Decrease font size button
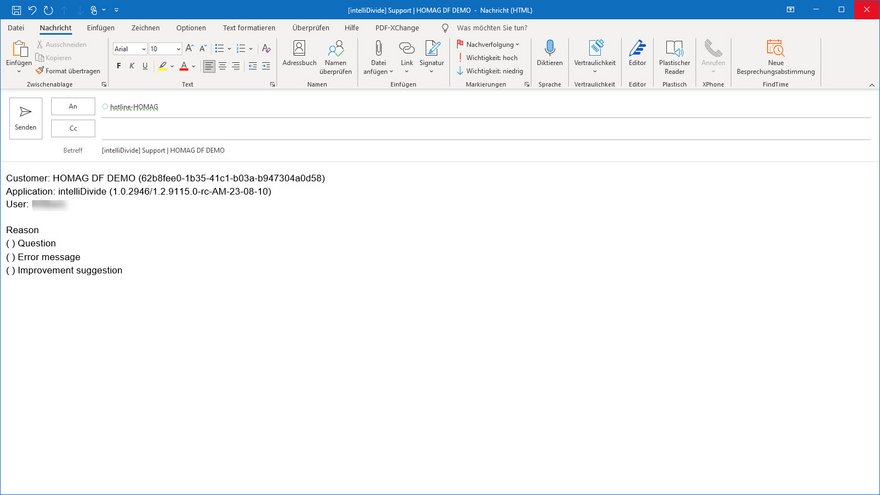 [203, 48]
